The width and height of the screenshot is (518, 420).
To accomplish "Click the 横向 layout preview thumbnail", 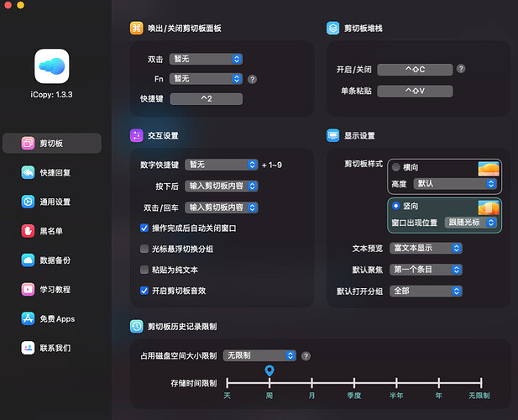I will pos(489,169).
